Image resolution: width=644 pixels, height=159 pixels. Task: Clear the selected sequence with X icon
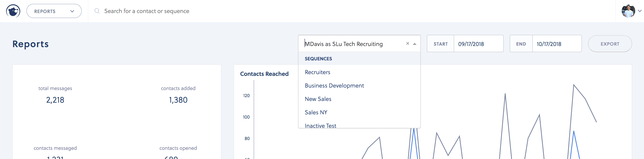pyautogui.click(x=408, y=43)
